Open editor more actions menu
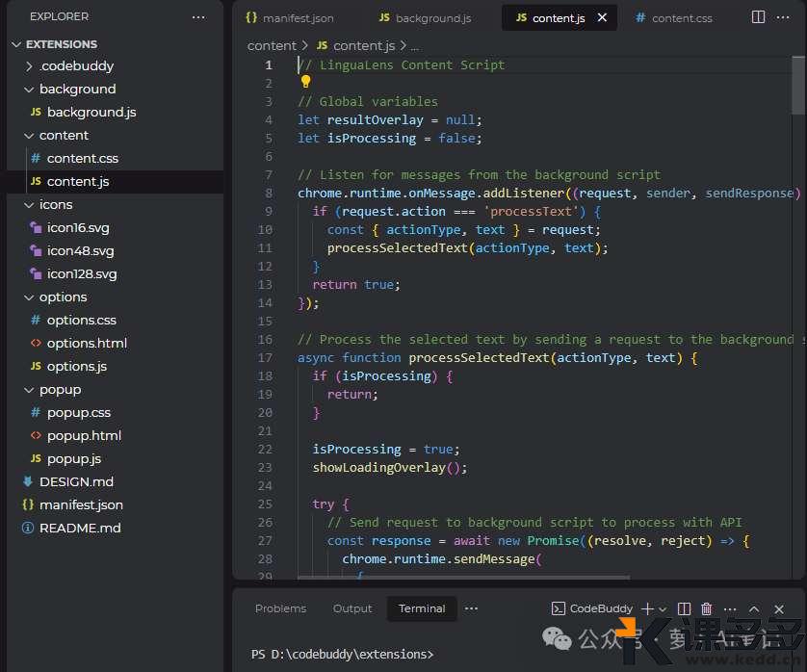 click(x=783, y=17)
